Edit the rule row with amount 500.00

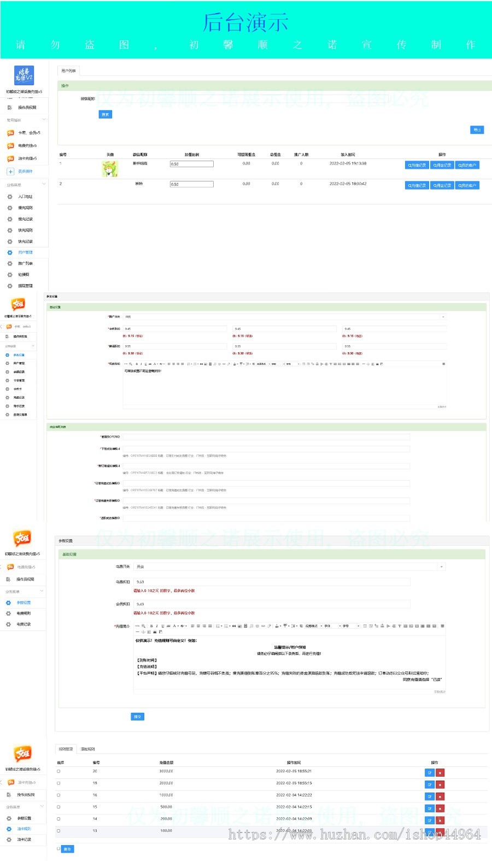pyautogui.click(x=430, y=808)
